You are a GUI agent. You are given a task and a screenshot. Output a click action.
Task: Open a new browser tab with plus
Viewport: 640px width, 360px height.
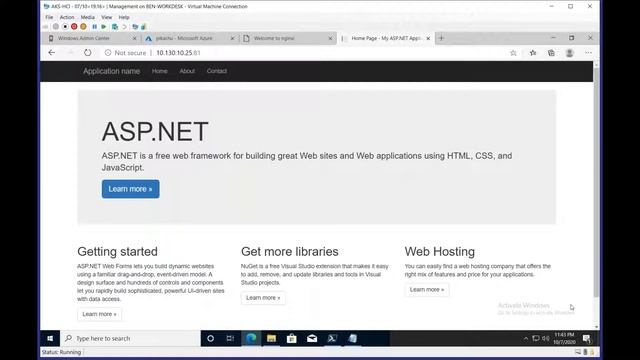pos(441,38)
